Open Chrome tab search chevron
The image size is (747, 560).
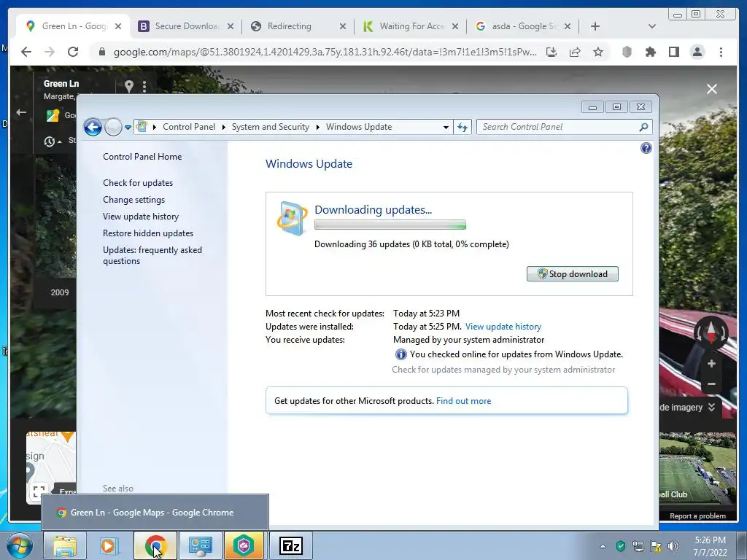click(x=652, y=26)
